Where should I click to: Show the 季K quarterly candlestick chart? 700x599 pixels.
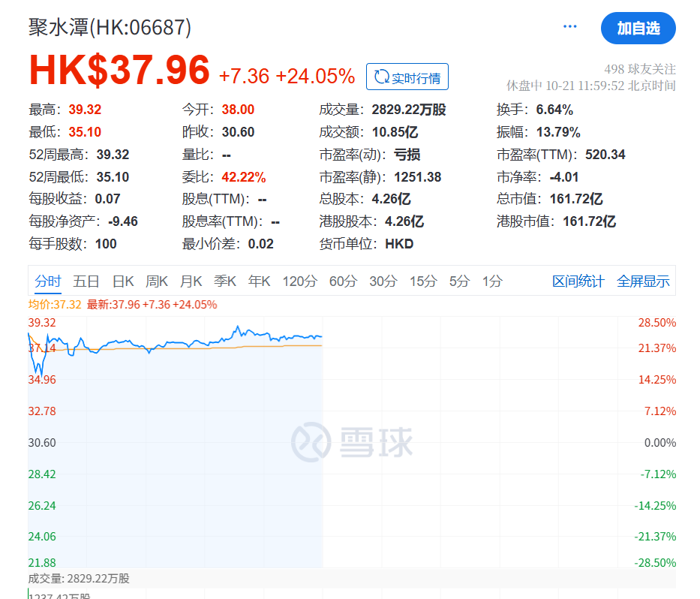[225, 281]
